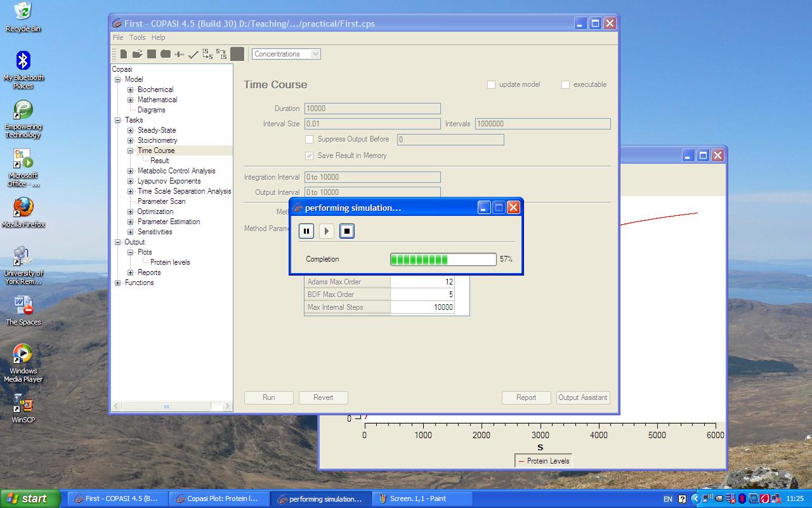Image resolution: width=812 pixels, height=508 pixels.
Task: Click the state to initial state icon
Action: point(221,54)
